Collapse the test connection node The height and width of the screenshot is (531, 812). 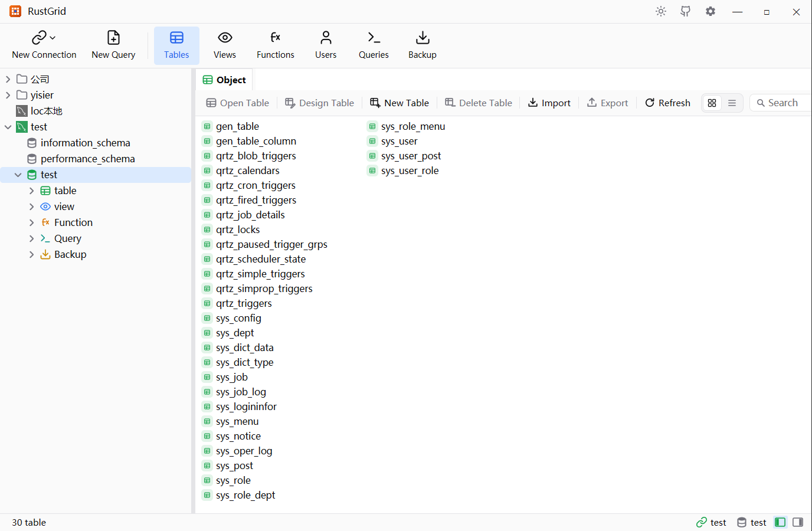[8, 127]
